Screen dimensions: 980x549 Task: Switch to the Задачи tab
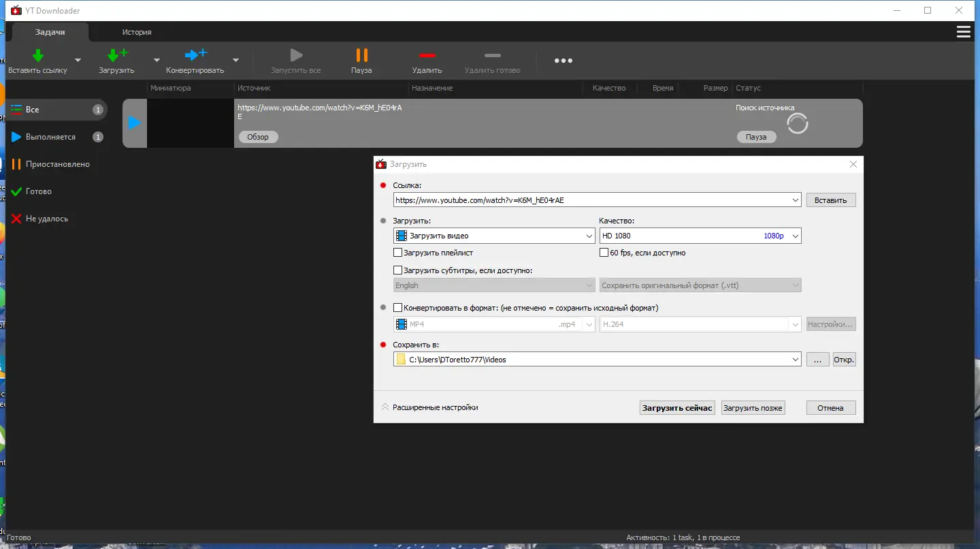point(50,32)
